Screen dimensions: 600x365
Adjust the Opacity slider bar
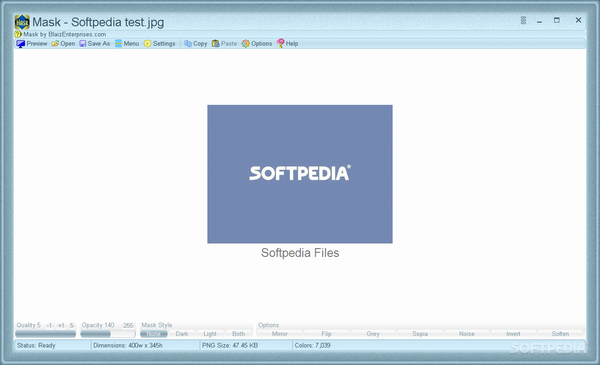pos(108,334)
